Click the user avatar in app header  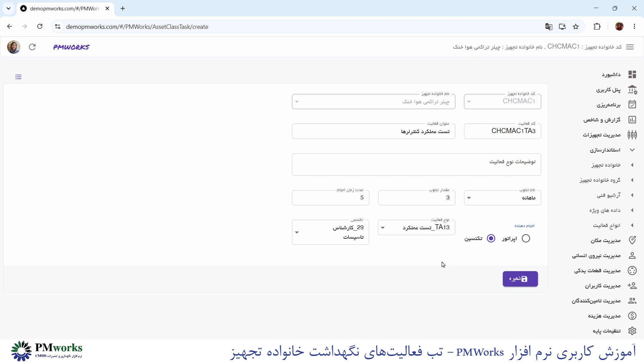[x=14, y=47]
